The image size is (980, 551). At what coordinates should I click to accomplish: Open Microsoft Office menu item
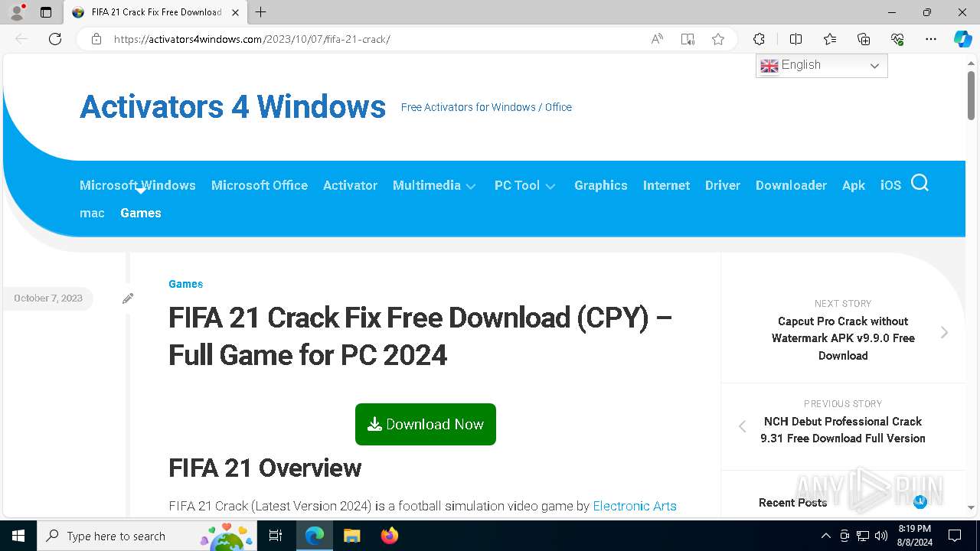(260, 185)
